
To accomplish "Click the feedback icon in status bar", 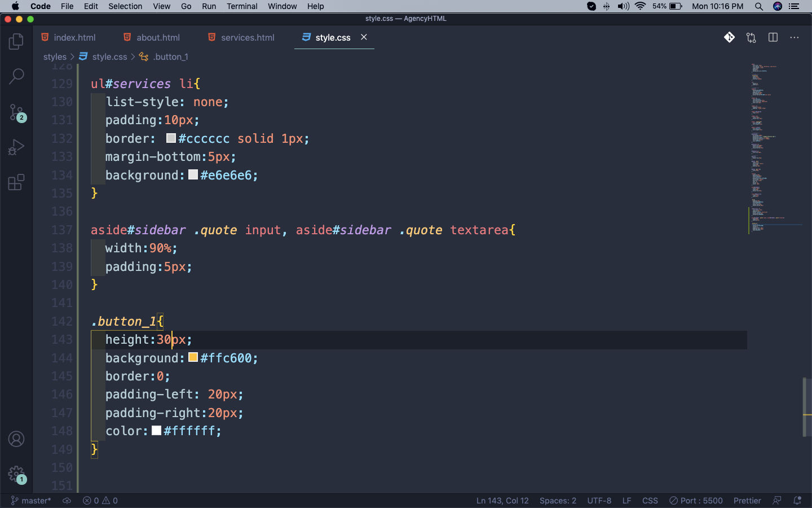I will [x=777, y=501].
